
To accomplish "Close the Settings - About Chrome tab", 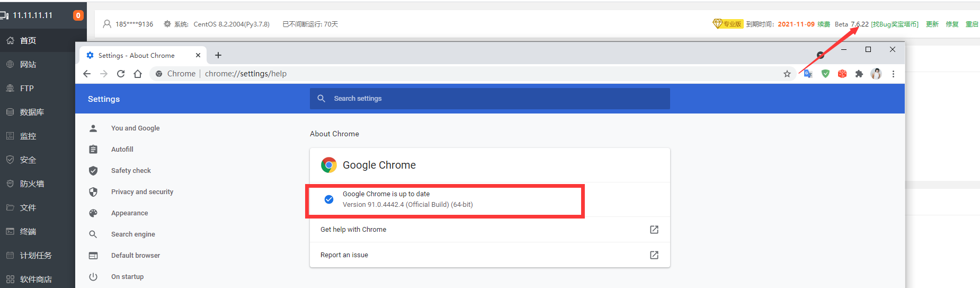I will 198,55.
